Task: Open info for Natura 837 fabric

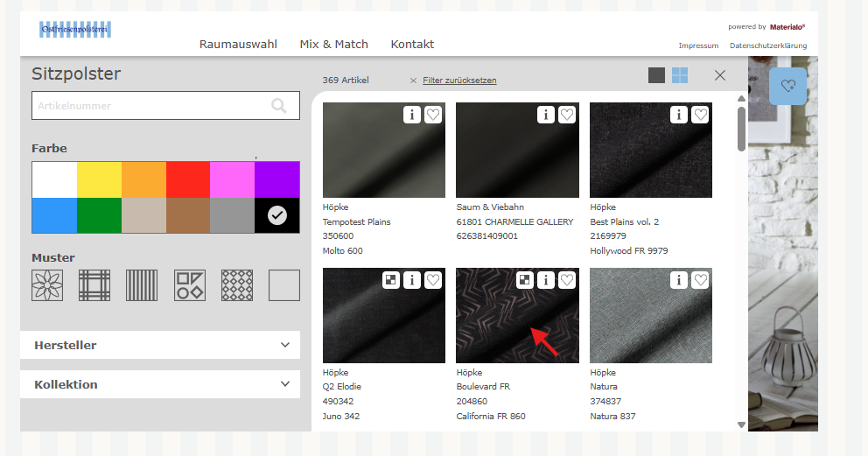Action: (x=679, y=280)
